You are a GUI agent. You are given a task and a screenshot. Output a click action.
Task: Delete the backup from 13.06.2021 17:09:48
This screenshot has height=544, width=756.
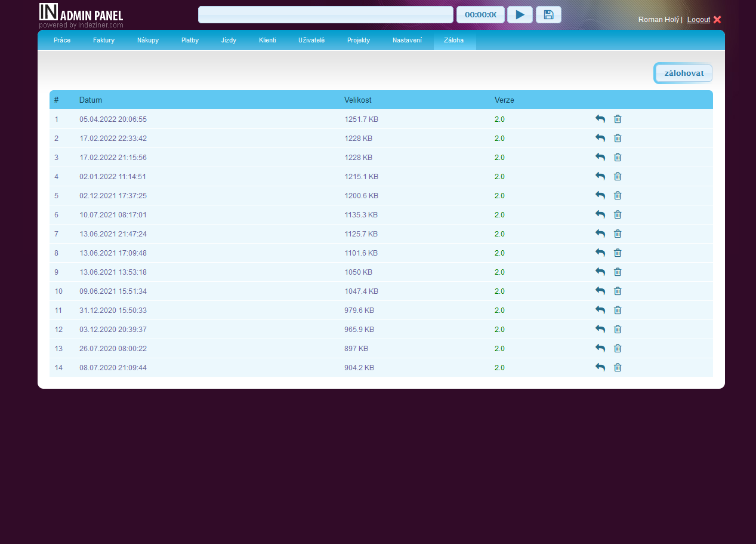(x=618, y=253)
